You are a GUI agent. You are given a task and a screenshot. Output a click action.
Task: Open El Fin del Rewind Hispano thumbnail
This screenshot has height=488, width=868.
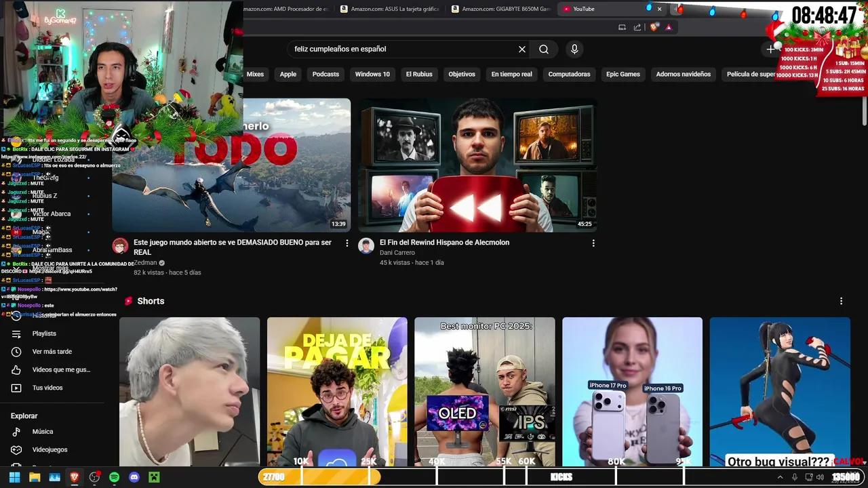point(477,165)
